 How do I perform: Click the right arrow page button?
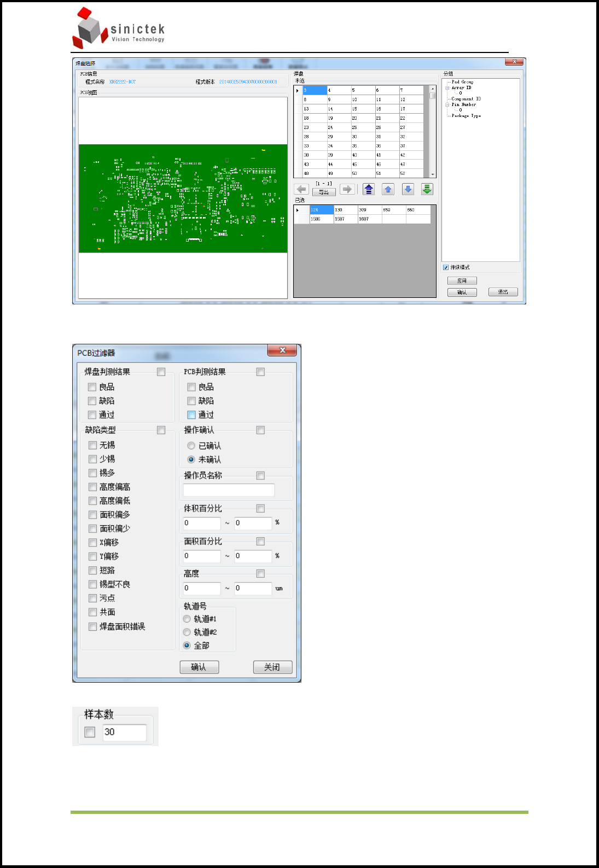pos(347,189)
